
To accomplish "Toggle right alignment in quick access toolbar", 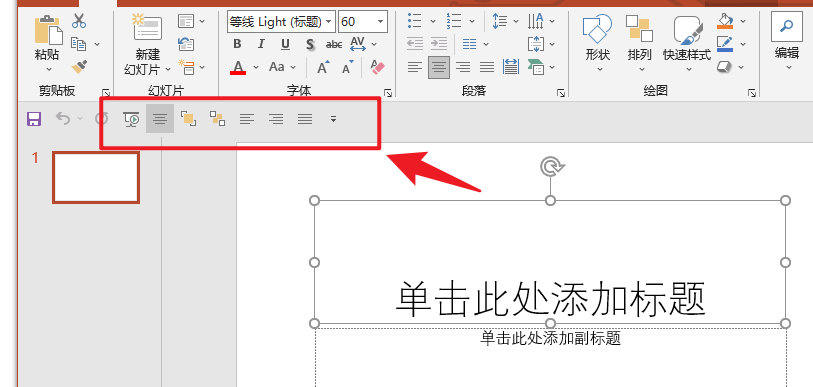I will tap(276, 119).
